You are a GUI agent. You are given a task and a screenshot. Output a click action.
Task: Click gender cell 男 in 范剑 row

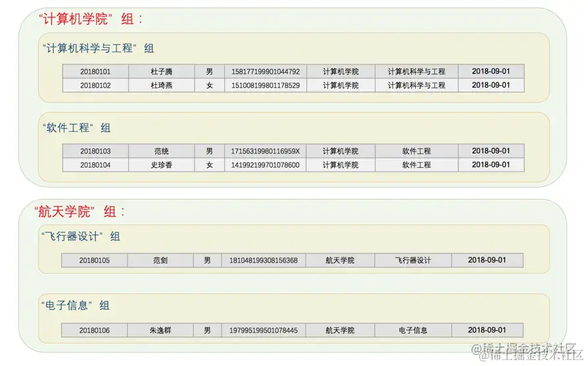click(x=207, y=260)
